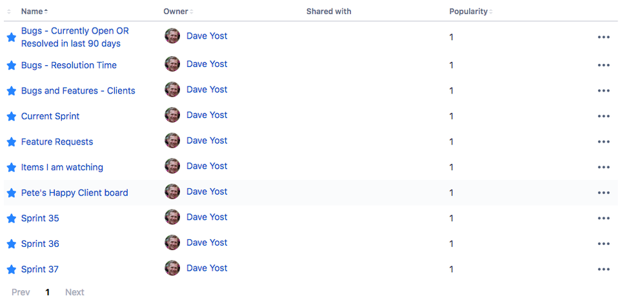Click owner avatar beside Items I am watching
This screenshot has height=305, width=644.
point(172,166)
